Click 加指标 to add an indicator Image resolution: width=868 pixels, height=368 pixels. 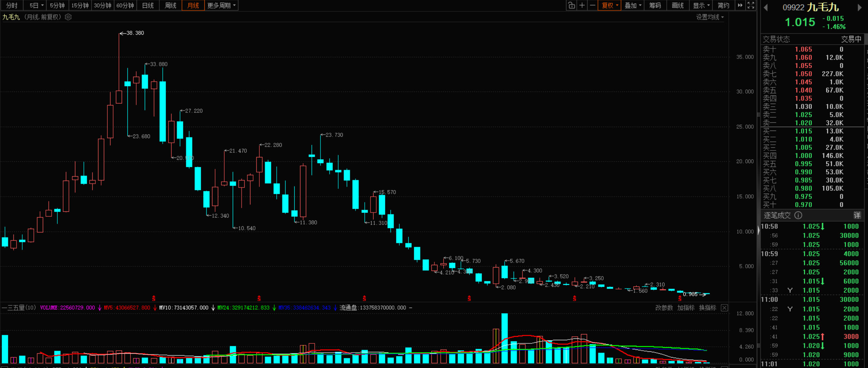point(686,308)
